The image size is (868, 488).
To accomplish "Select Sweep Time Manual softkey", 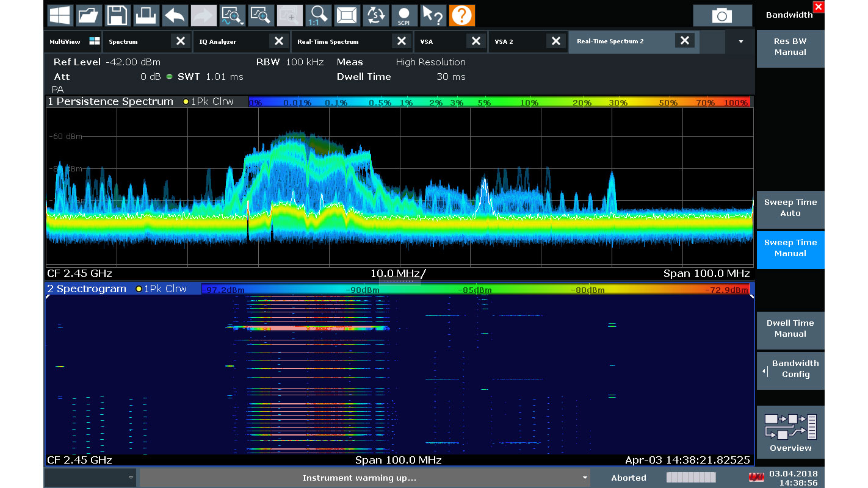I will [x=790, y=249].
